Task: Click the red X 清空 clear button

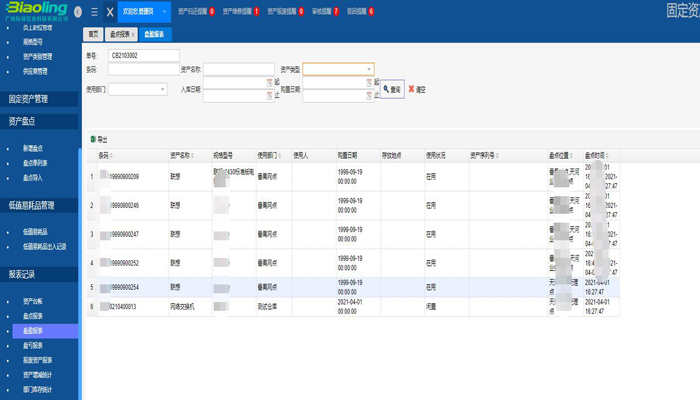Action: (x=417, y=89)
